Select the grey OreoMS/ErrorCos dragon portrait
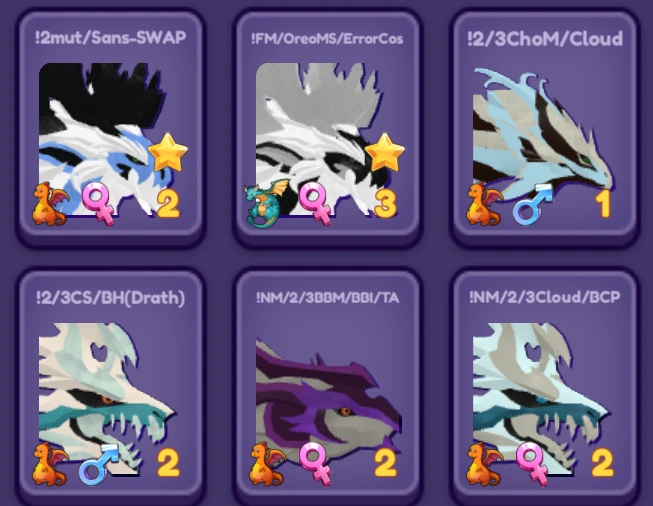 tap(322, 139)
